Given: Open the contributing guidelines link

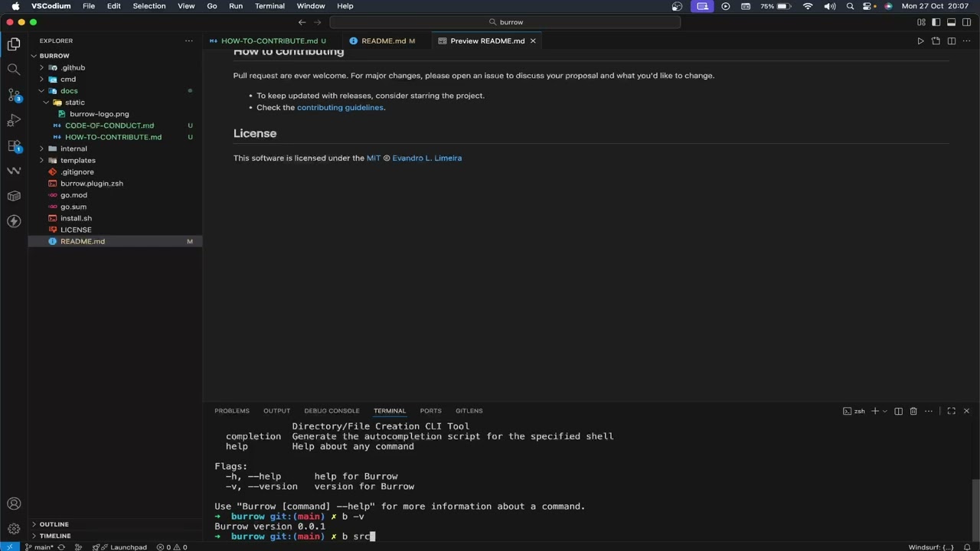Looking at the screenshot, I should tap(340, 108).
